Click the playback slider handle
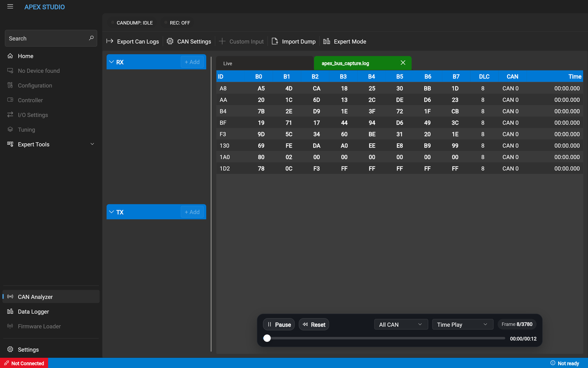Screen dimensions: 588x368 (x=267, y=338)
